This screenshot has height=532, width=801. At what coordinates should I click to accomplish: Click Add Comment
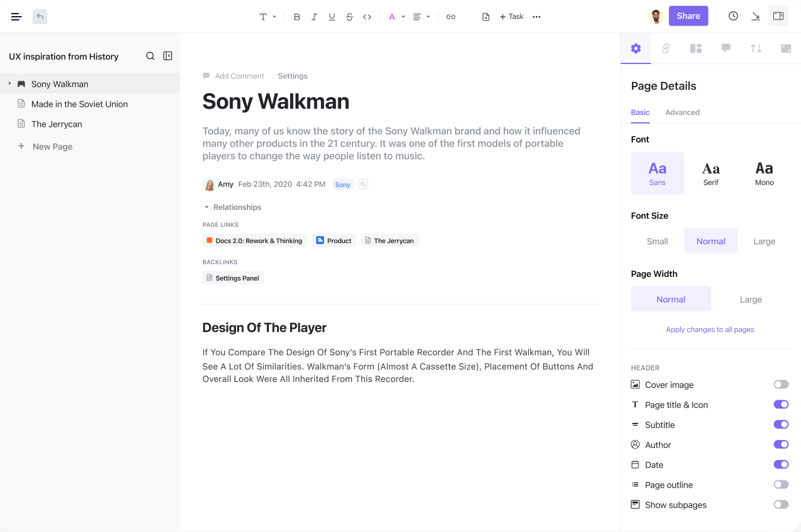(x=233, y=76)
